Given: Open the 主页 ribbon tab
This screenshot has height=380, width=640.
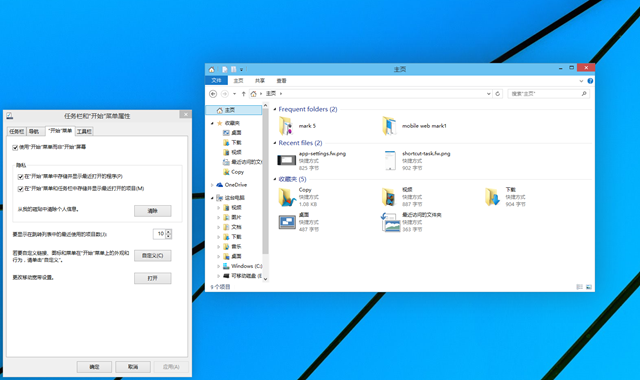Looking at the screenshot, I should tap(238, 81).
